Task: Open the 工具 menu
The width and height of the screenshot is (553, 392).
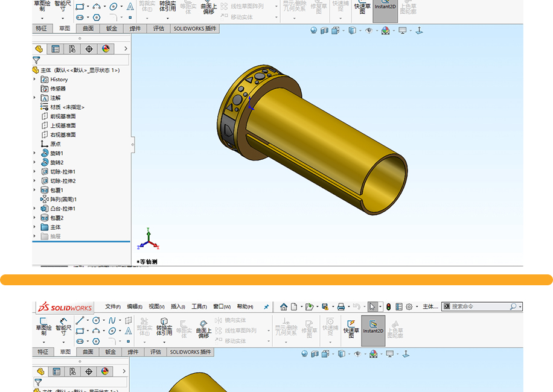Action: pyautogui.click(x=199, y=307)
